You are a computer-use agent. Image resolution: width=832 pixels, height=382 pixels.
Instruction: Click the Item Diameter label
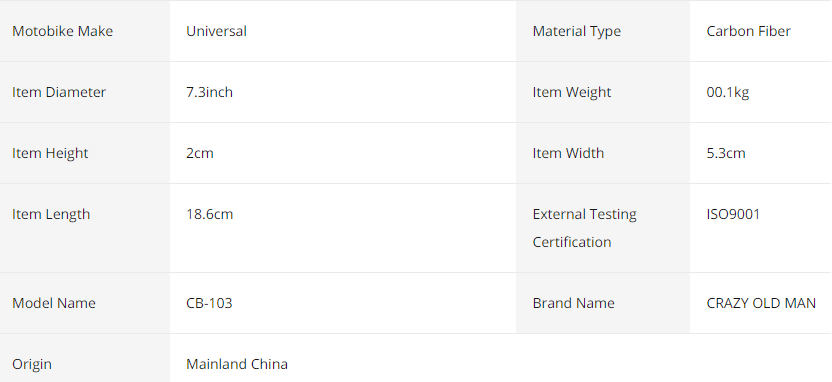pos(59,92)
